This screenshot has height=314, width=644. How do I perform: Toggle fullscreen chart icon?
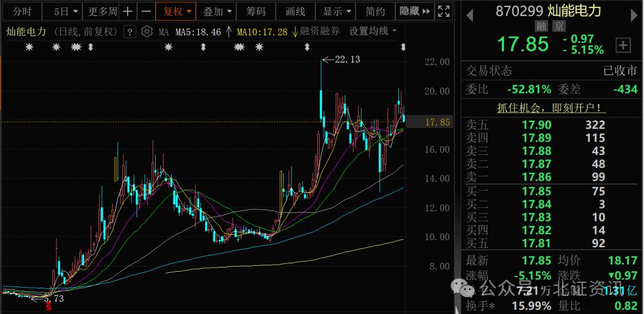tap(444, 11)
